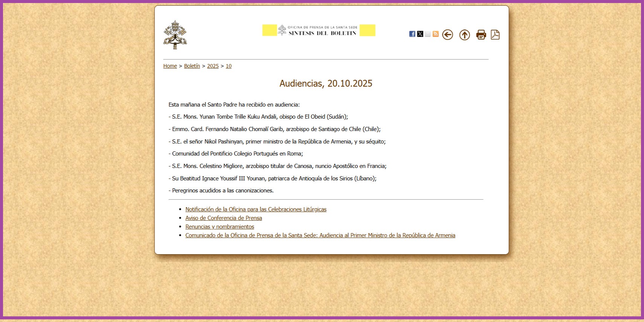Send the page by email icon
The width and height of the screenshot is (644, 322).
[x=428, y=34]
